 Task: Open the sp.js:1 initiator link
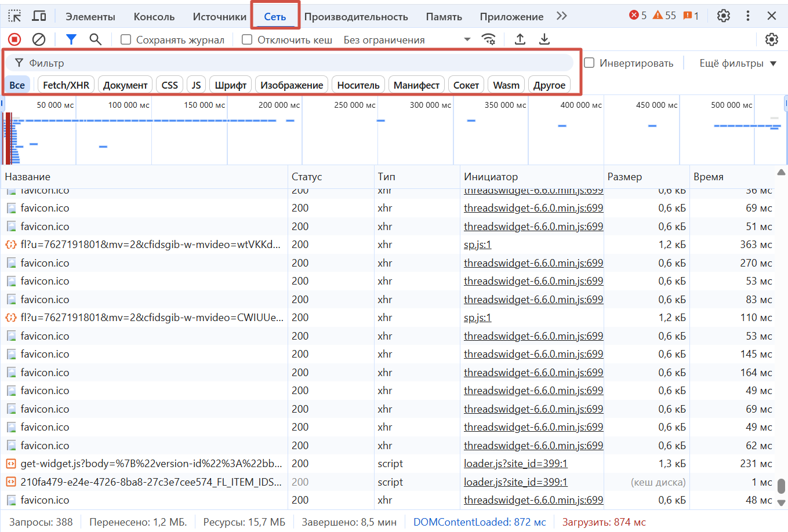[477, 245]
